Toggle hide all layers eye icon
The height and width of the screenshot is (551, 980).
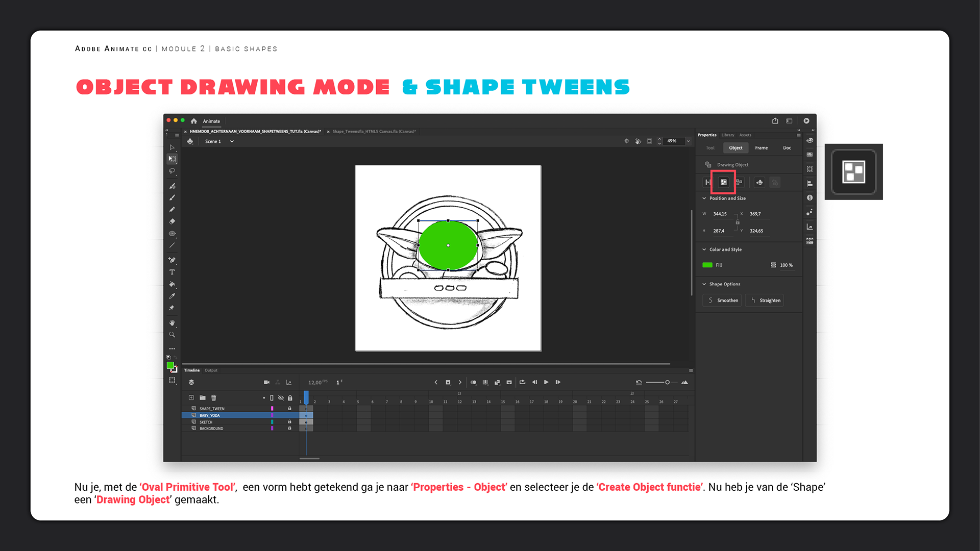281,397
